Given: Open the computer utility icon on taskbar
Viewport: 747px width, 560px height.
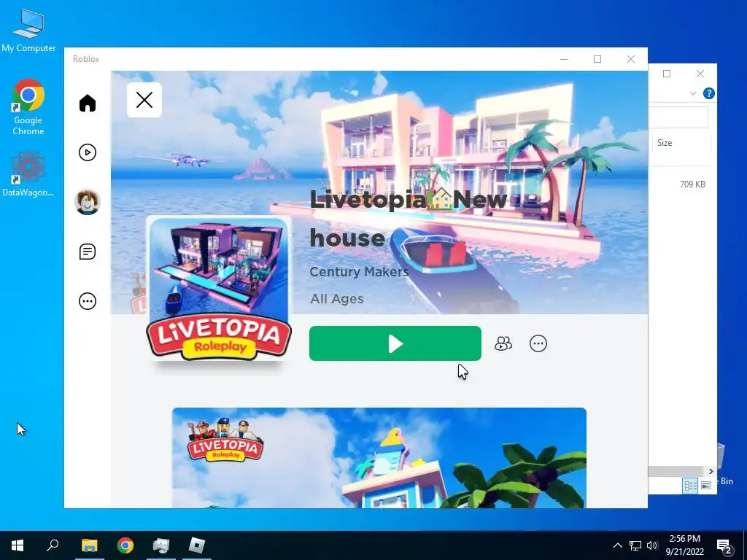Looking at the screenshot, I should [x=161, y=545].
